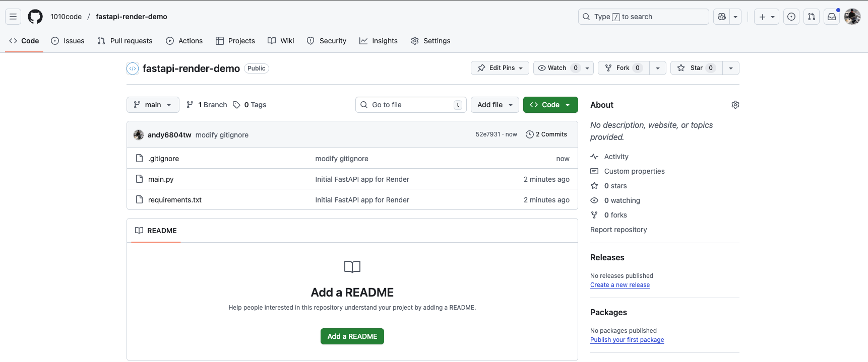The image size is (868, 362).
Task: Open the issues icon in header
Action: click(791, 17)
